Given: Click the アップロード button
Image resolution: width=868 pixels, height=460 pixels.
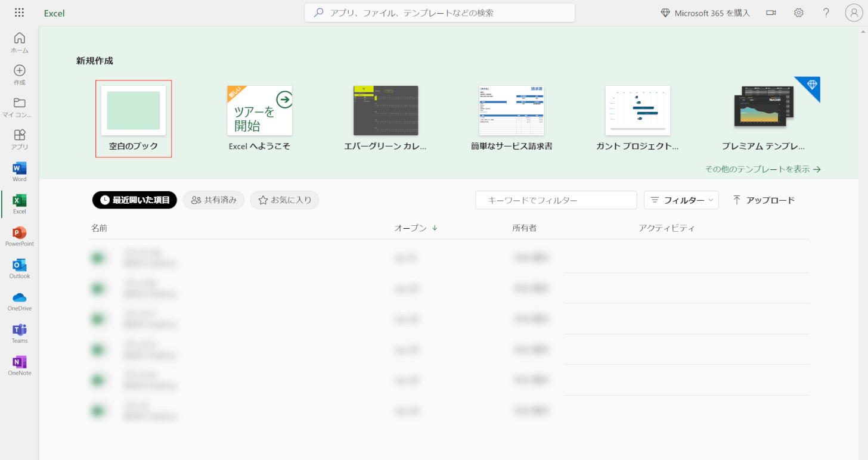Looking at the screenshot, I should click(x=764, y=200).
